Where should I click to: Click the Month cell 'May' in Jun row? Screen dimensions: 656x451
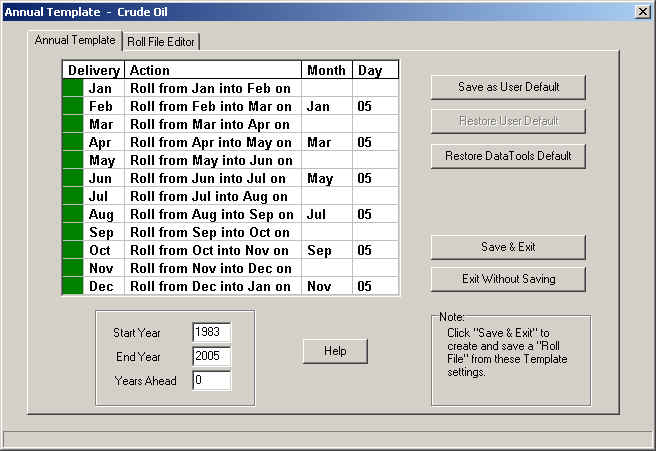coord(327,178)
